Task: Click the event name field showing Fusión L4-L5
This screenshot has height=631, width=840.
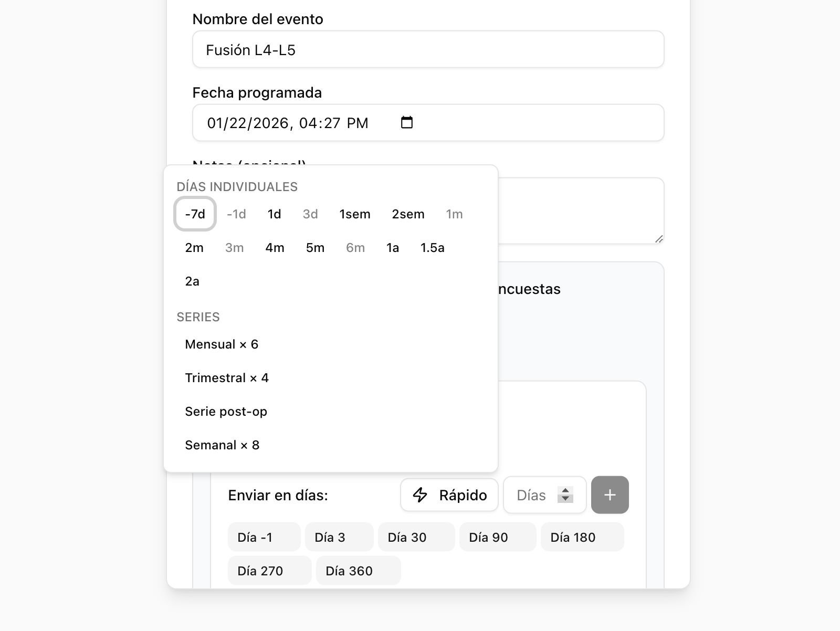Action: [x=428, y=49]
